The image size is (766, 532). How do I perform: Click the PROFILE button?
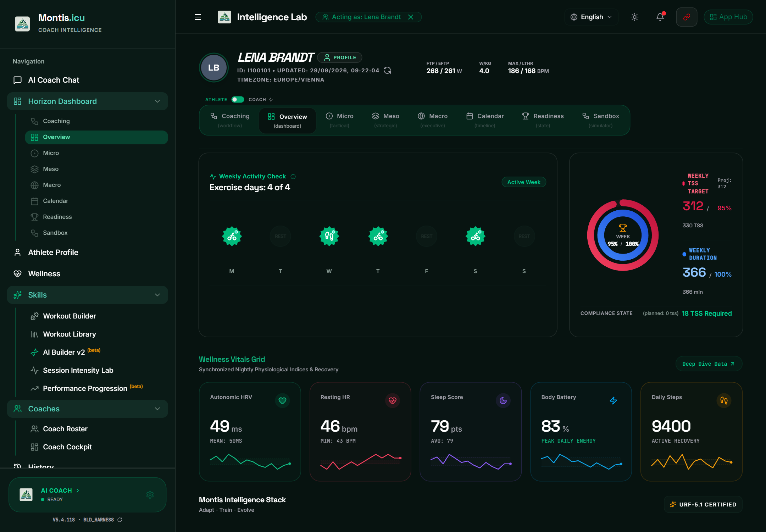tap(340, 57)
